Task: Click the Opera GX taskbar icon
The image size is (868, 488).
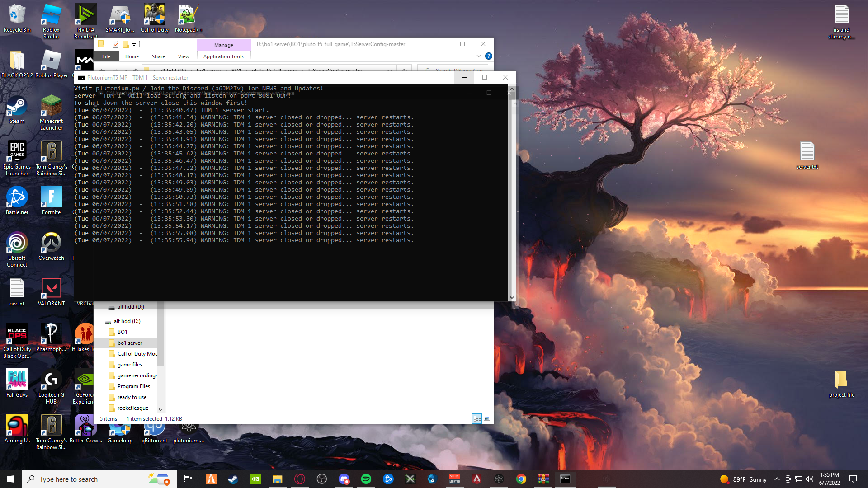Action: [x=300, y=479]
